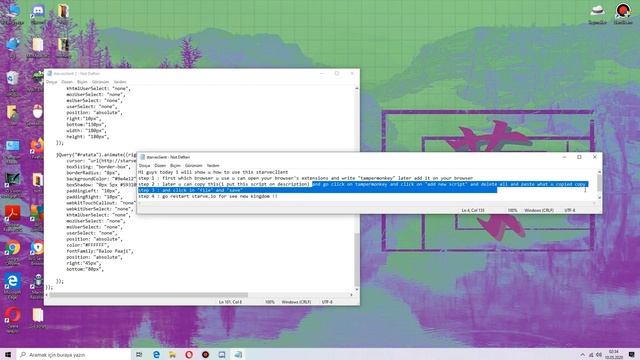This screenshot has height=360, width=640.
Task: Open Düzen menu in front Notepad window
Action: (160, 165)
